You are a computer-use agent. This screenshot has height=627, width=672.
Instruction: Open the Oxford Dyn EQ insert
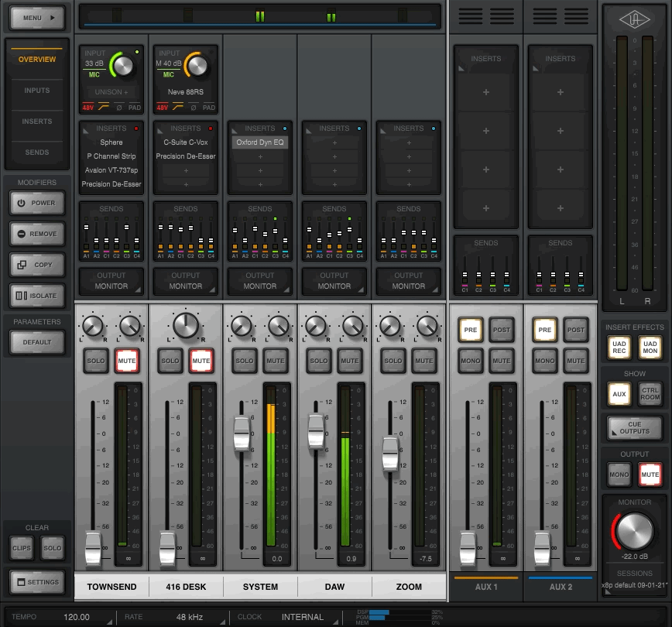point(260,142)
